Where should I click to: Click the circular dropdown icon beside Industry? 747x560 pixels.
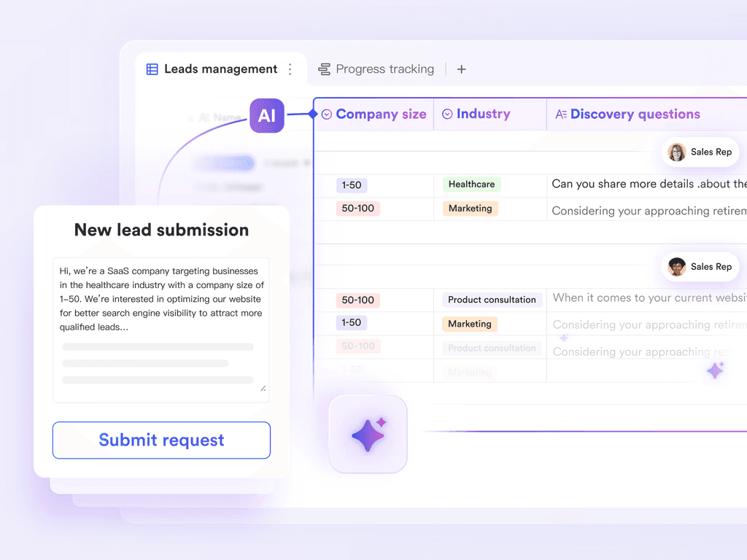[x=447, y=114]
